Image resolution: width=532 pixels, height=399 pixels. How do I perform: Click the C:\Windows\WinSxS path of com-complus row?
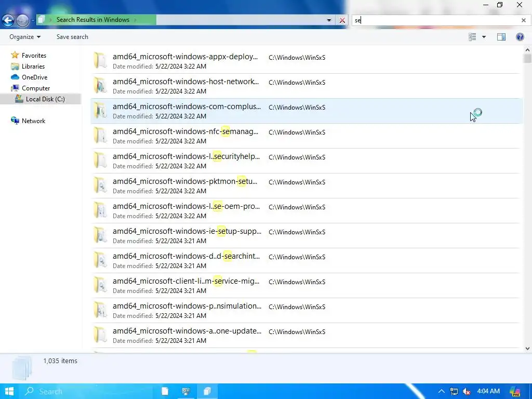tap(297, 107)
